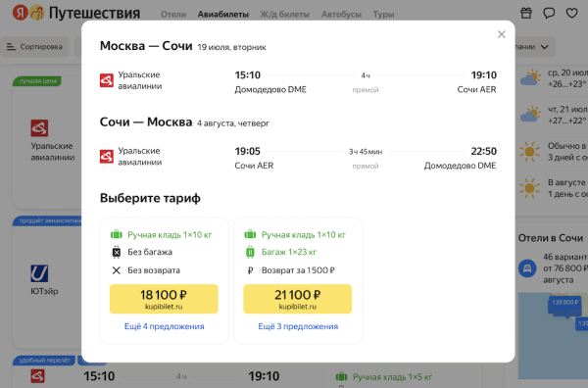Open the Автобусы section
The width and height of the screenshot is (588, 388).
(x=341, y=15)
